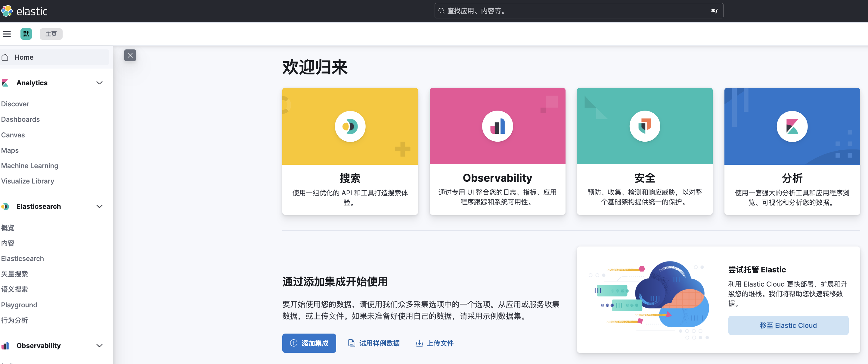This screenshot has height=364, width=868.
Task: Click the 搜索 card round icon
Action: pos(350,126)
